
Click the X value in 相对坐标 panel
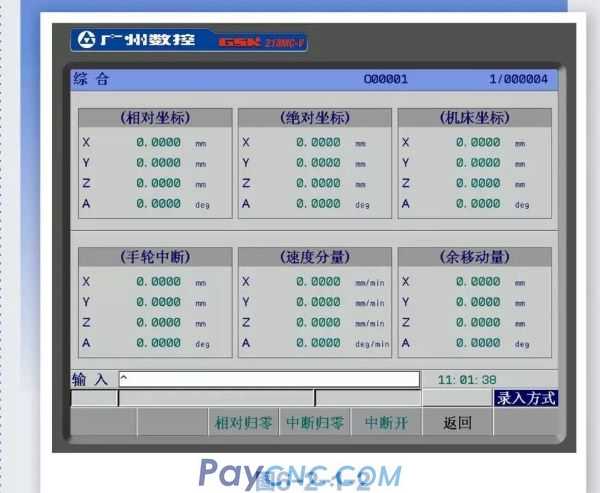158,142
